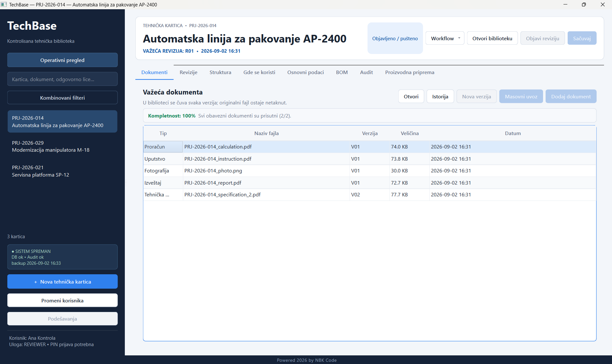Sort table by Datum column header
The image size is (612, 364).
(513, 133)
